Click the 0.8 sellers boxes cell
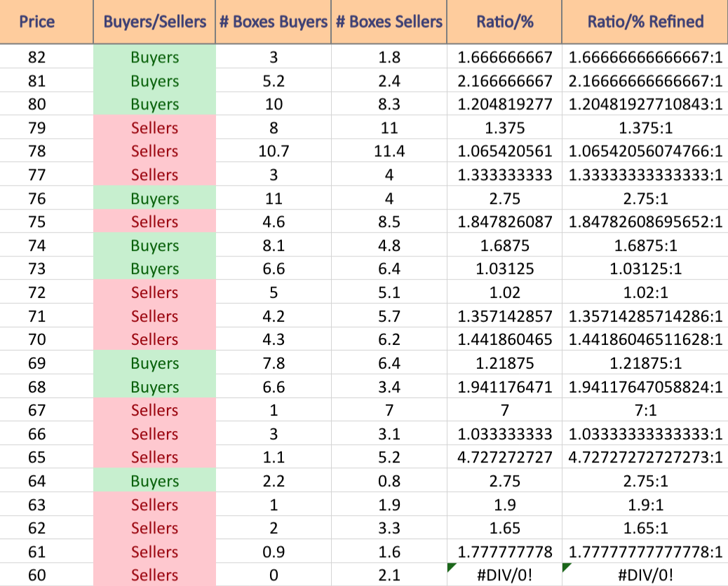Screen dimensions: 728x586 [x=389, y=481]
